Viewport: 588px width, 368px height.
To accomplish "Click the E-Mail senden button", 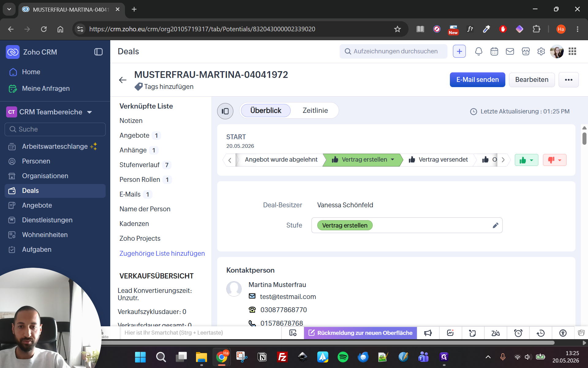I will click(x=477, y=80).
